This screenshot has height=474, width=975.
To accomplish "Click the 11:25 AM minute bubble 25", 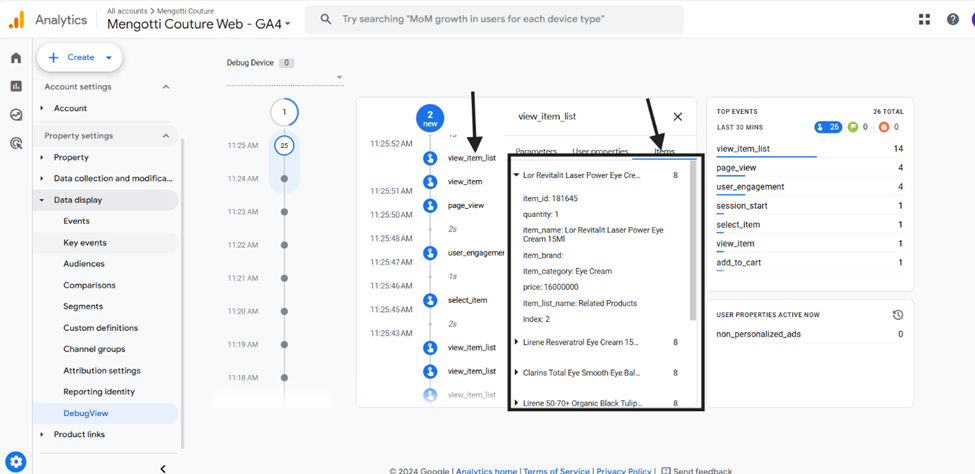I will pos(284,146).
